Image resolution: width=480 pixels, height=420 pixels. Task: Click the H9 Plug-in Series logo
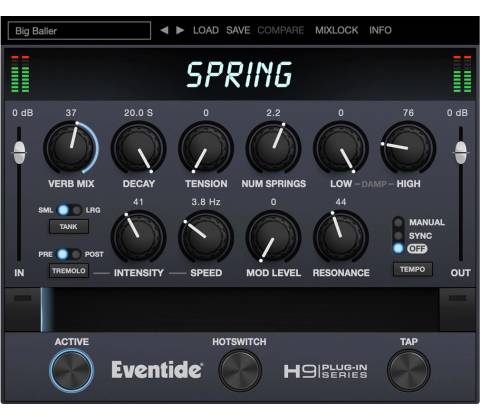click(x=325, y=371)
